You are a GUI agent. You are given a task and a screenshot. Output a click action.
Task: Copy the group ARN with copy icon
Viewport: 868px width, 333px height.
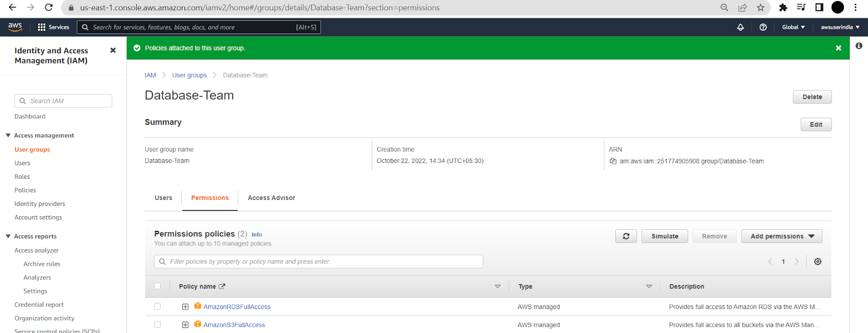tap(613, 161)
